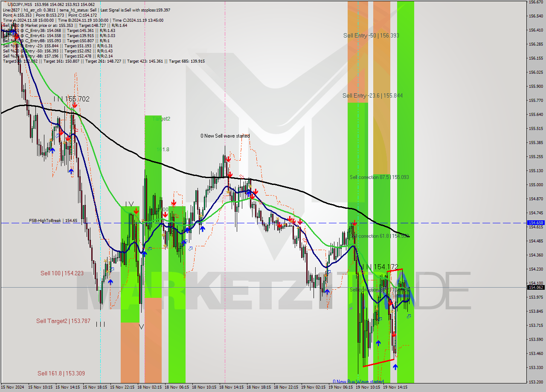Click the '15 Nov 18:15' time axis label
This screenshot has height=392, width=546.
[x=95, y=387]
